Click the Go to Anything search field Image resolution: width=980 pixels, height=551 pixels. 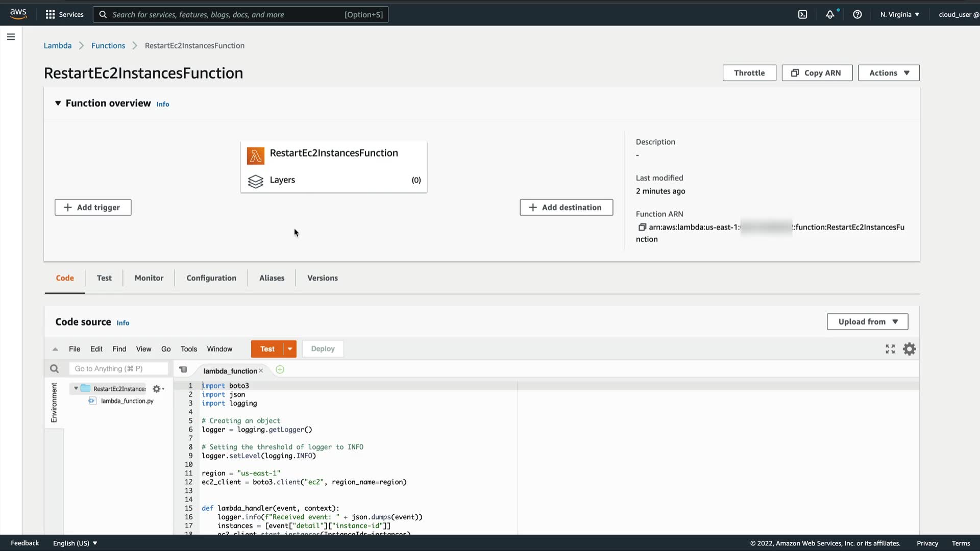pos(118,368)
